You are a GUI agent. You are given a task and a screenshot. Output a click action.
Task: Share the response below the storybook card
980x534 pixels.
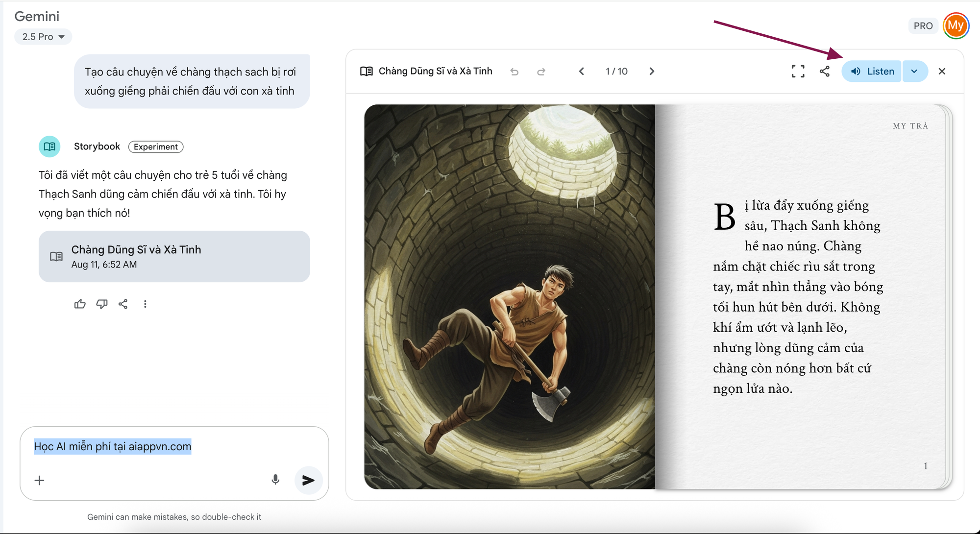123,304
